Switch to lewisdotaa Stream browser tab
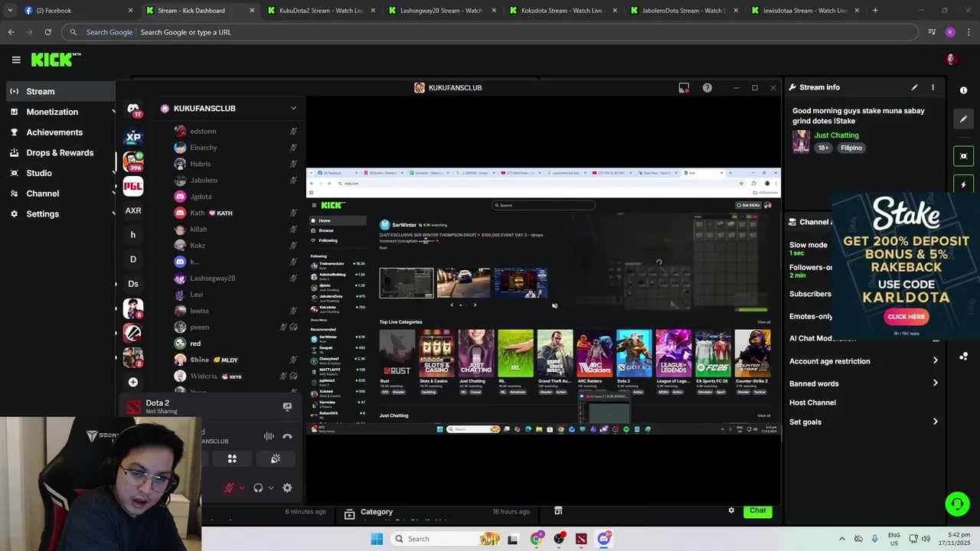This screenshot has width=980, height=551. coord(805,11)
